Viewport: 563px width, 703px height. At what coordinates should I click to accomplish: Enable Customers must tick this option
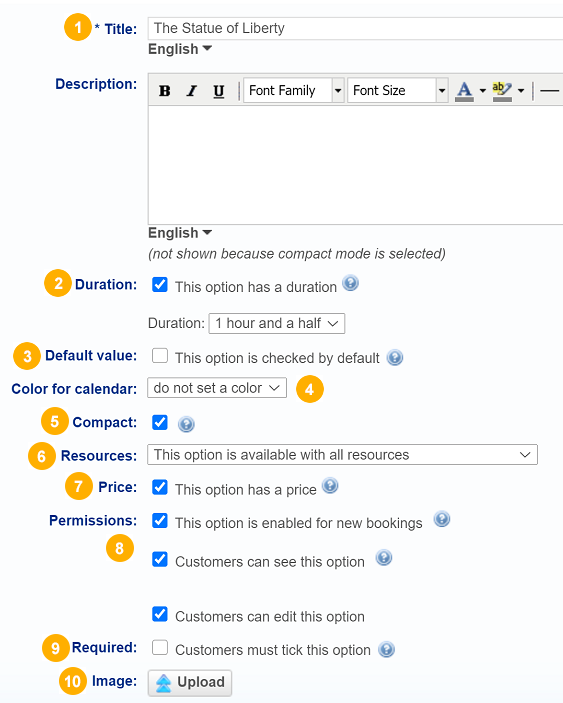pyautogui.click(x=160, y=648)
